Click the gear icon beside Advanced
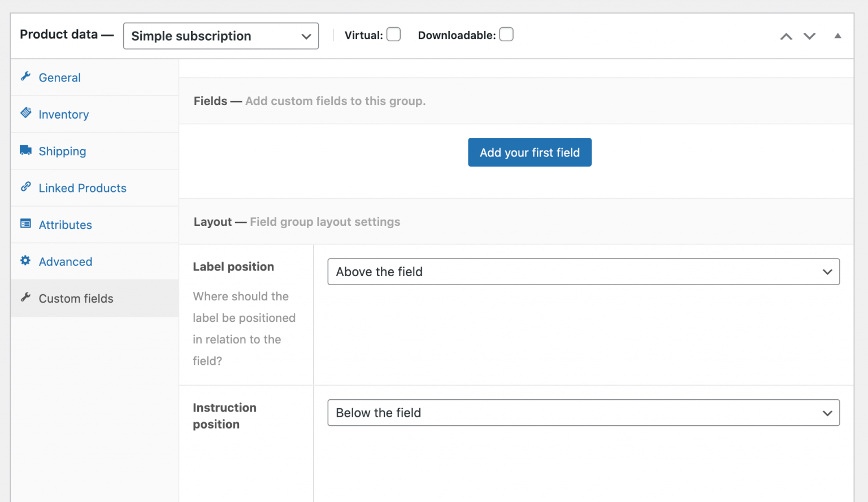Viewport: 868px width, 502px height. pyautogui.click(x=25, y=261)
